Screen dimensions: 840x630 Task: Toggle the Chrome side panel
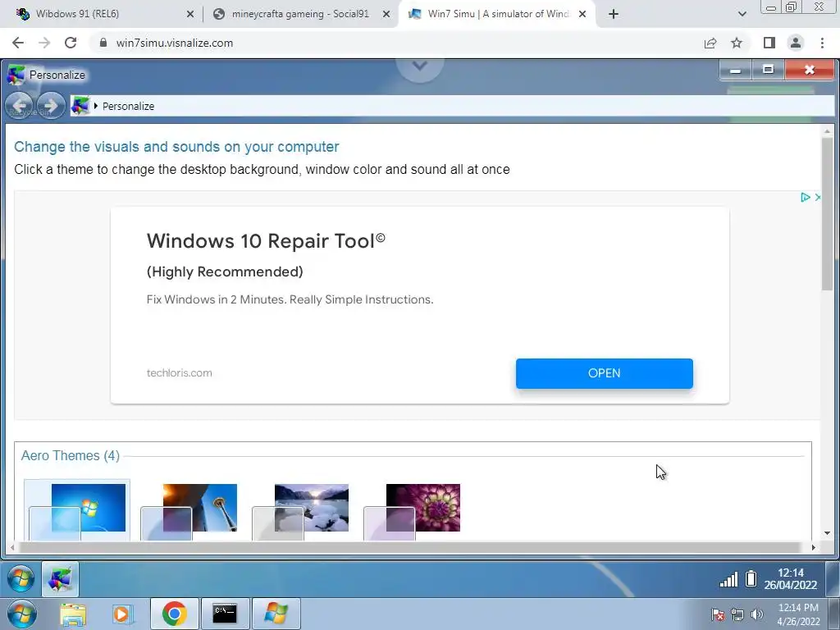coord(769,43)
